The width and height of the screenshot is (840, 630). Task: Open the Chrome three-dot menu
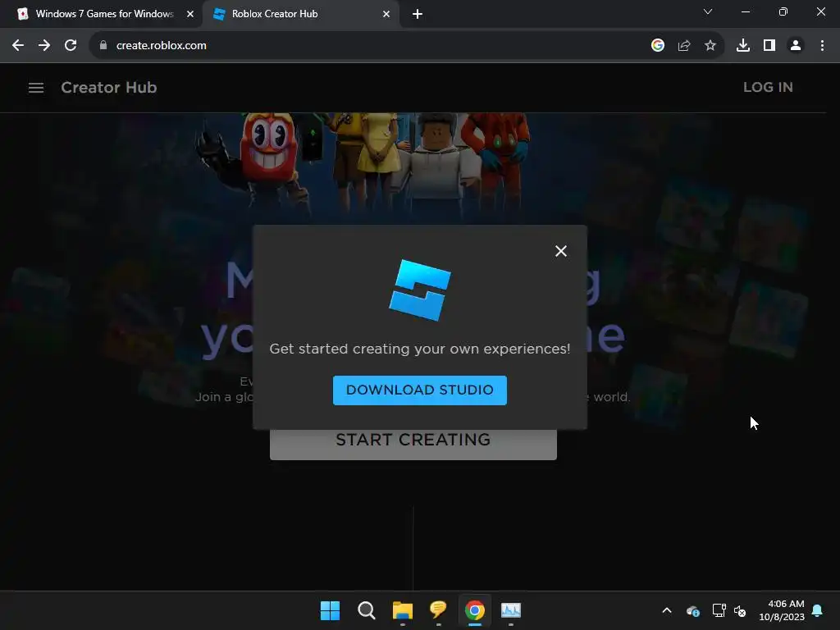click(x=822, y=46)
